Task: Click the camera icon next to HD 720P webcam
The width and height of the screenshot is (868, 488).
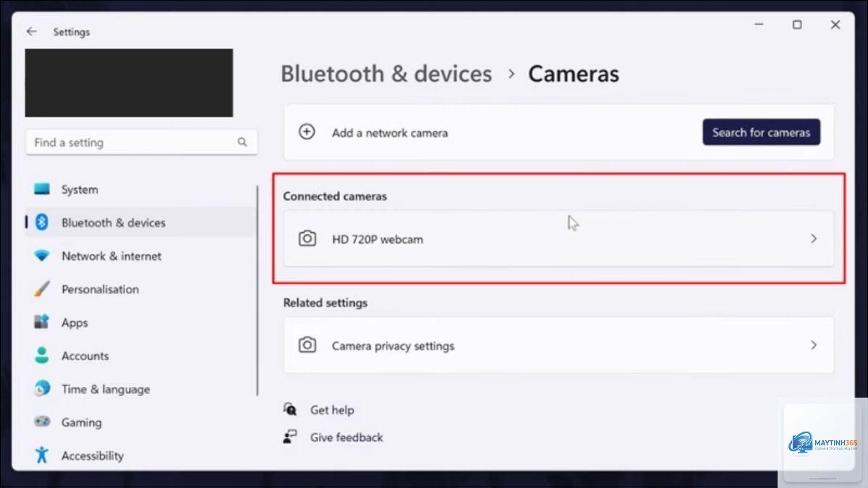Action: (x=307, y=239)
